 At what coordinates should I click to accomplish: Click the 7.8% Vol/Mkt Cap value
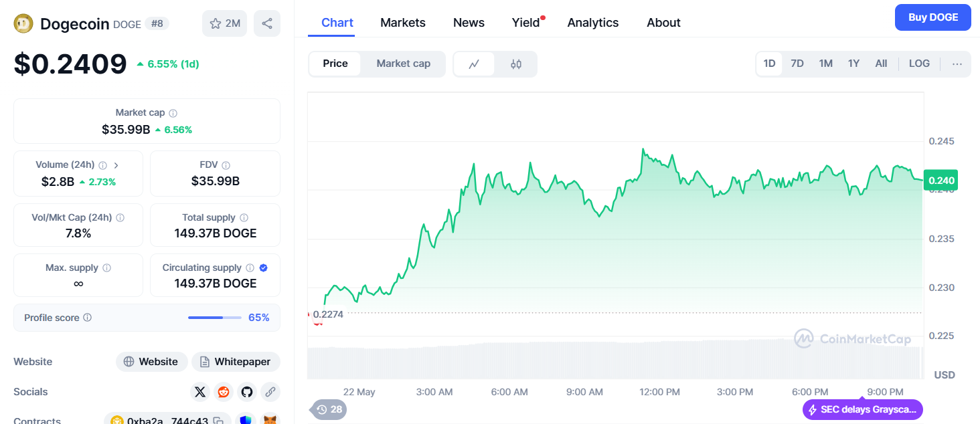tap(78, 233)
